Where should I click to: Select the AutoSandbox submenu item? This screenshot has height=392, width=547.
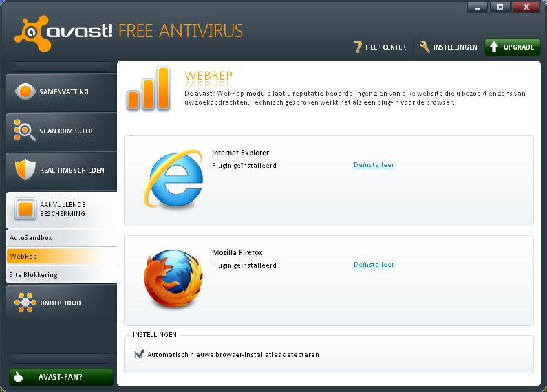[x=61, y=237]
